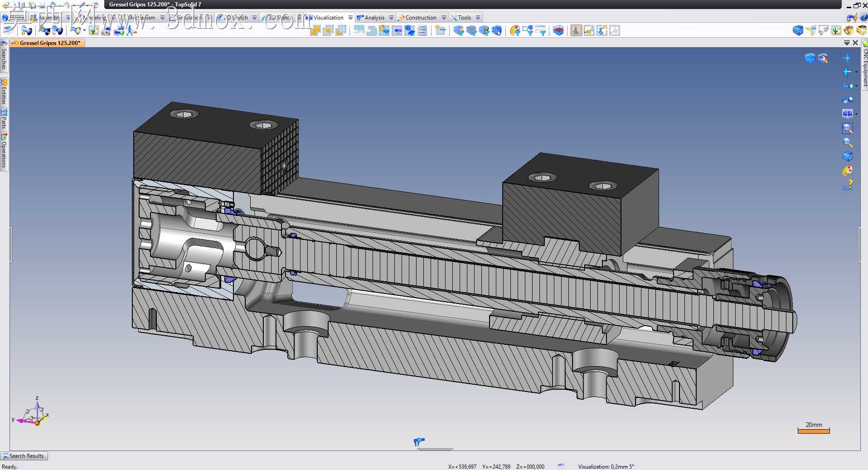Open the Analysis ribbon tab
Viewport: 868px width, 470px height.
(x=374, y=18)
